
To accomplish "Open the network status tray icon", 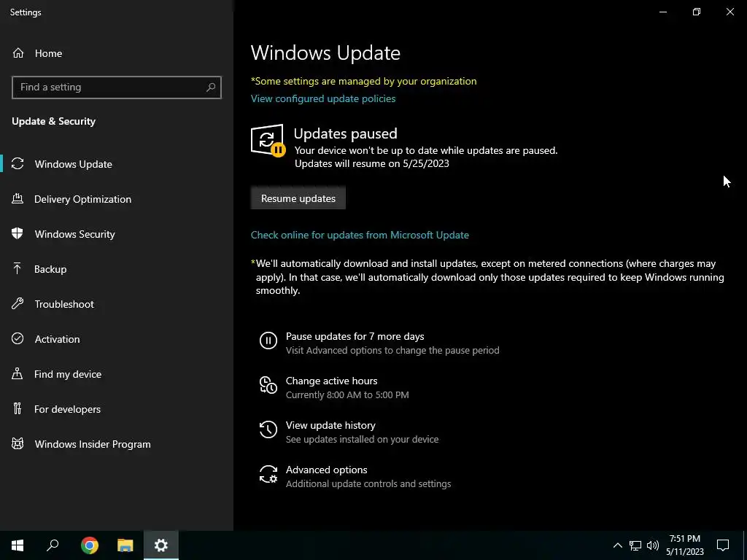I will 635,545.
